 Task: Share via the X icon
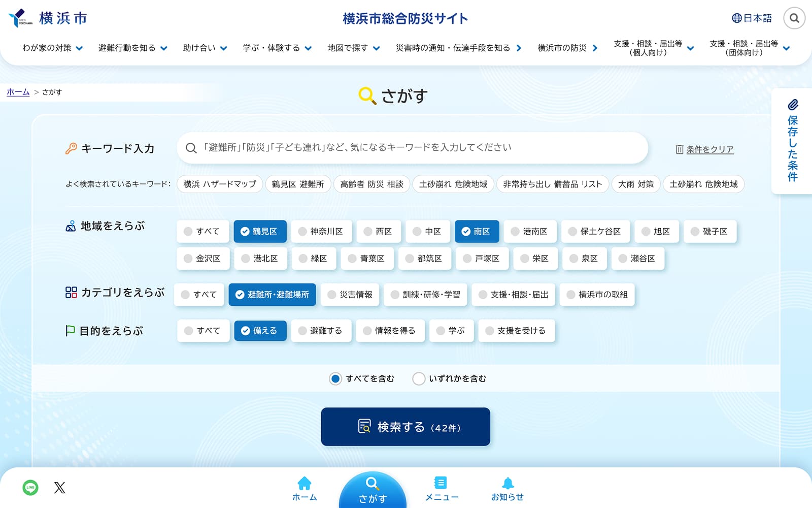pos(59,488)
